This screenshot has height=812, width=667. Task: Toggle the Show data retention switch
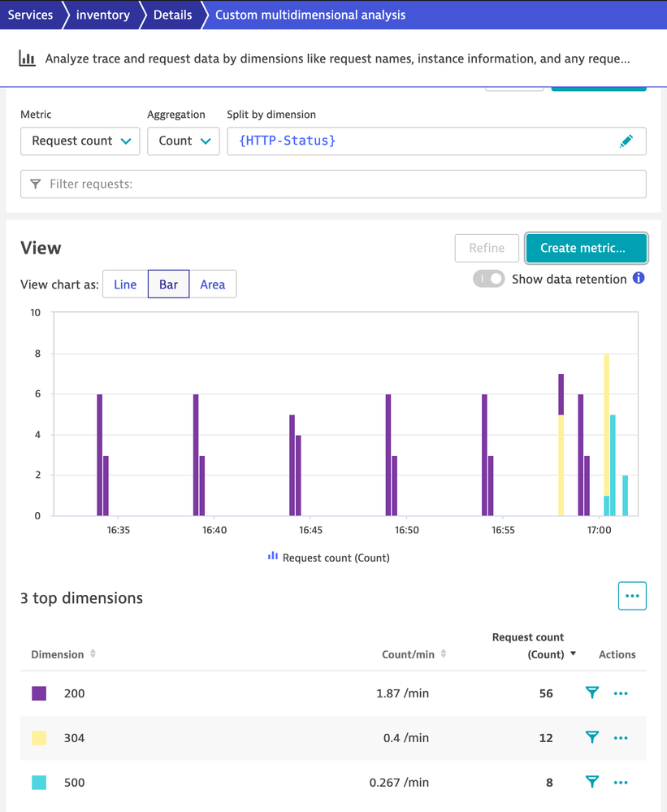point(489,279)
